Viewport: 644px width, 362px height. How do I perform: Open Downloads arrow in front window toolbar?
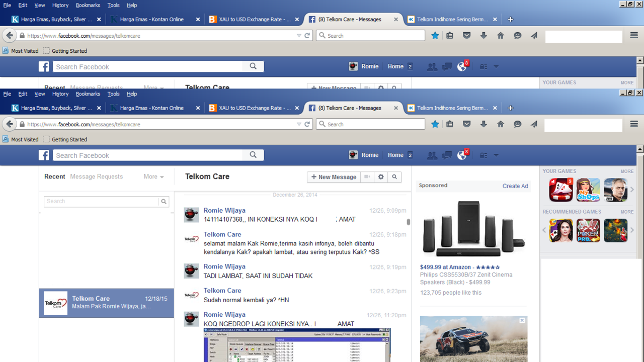click(484, 124)
